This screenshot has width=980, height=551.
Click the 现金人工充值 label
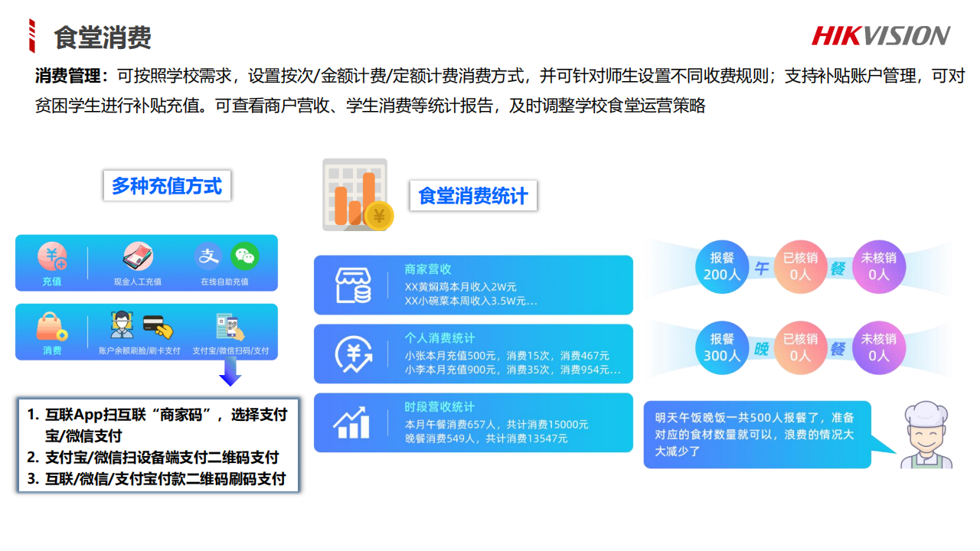138,282
